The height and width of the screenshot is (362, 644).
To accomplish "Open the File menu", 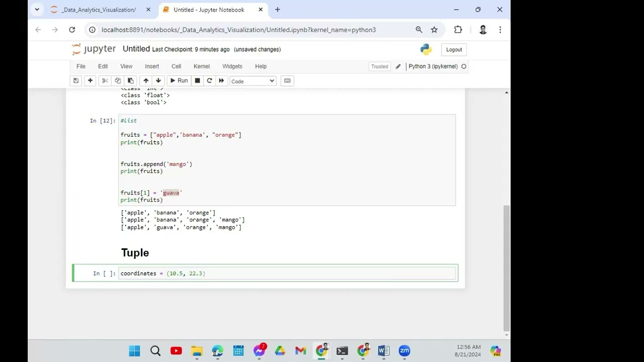I will click(80, 66).
